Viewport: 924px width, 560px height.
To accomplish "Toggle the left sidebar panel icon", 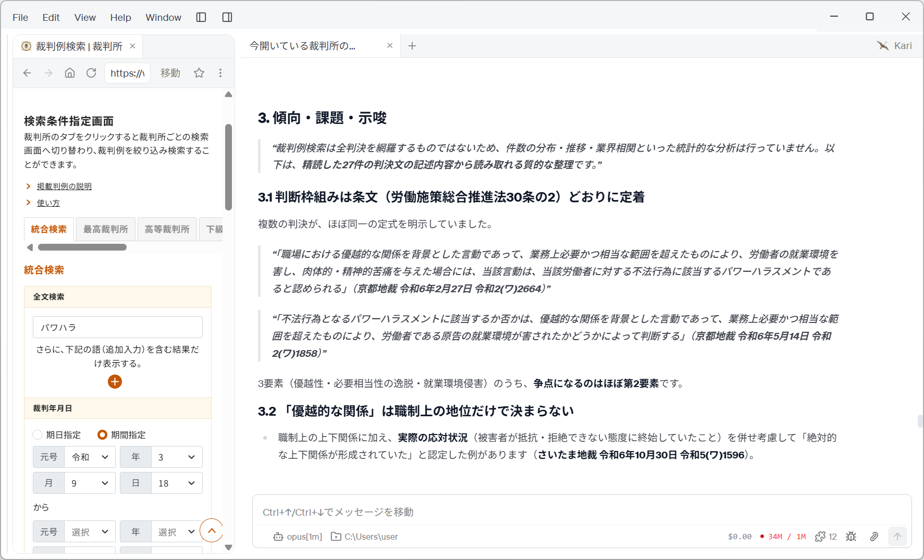I will coord(201,17).
